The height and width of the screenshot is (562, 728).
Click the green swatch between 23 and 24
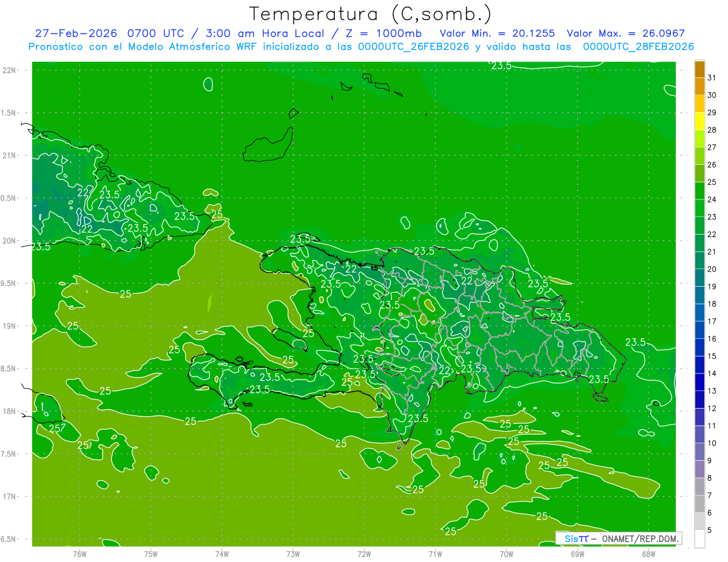click(x=699, y=208)
